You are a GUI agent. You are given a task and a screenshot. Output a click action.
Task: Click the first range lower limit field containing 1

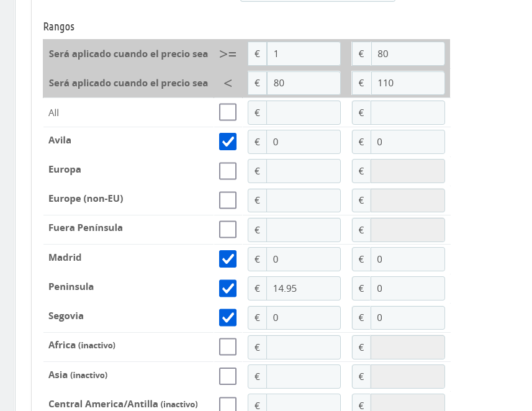[x=303, y=54]
